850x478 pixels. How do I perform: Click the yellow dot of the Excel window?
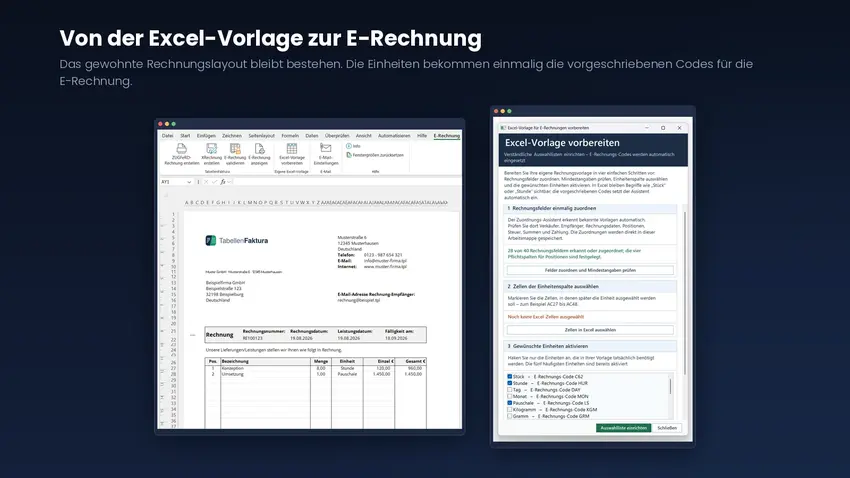(167, 124)
